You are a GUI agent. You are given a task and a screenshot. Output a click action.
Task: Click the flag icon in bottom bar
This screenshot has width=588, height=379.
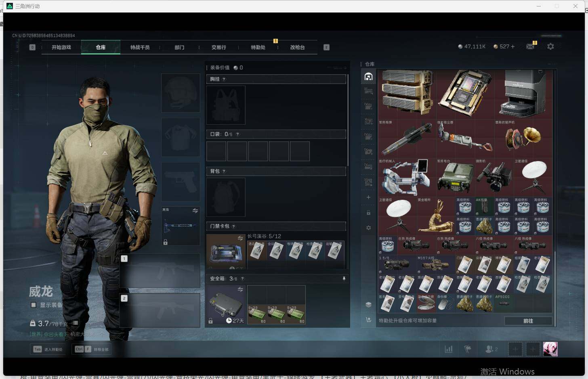click(467, 349)
